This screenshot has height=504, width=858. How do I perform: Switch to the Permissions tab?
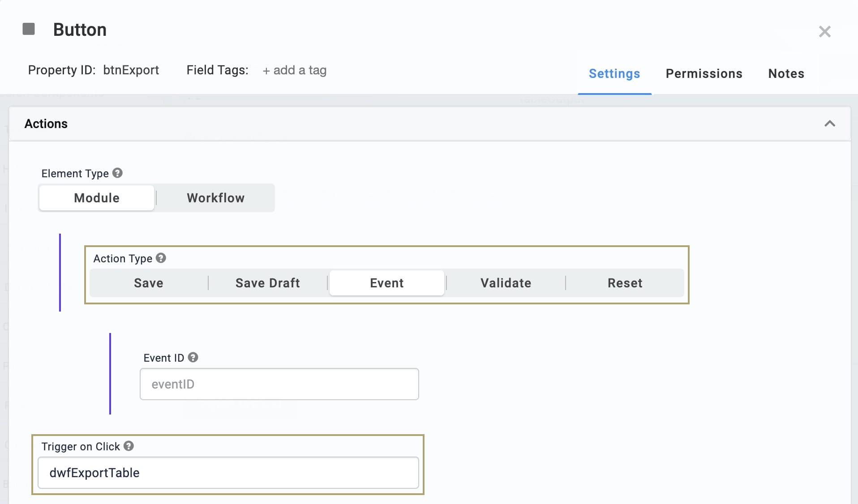point(704,74)
